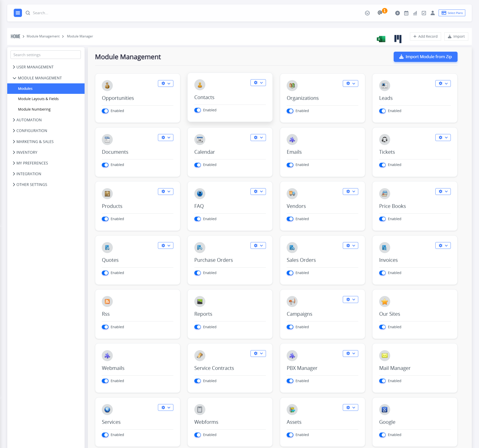
Task: Click the mentions @ notification icon
Action: click(380, 13)
